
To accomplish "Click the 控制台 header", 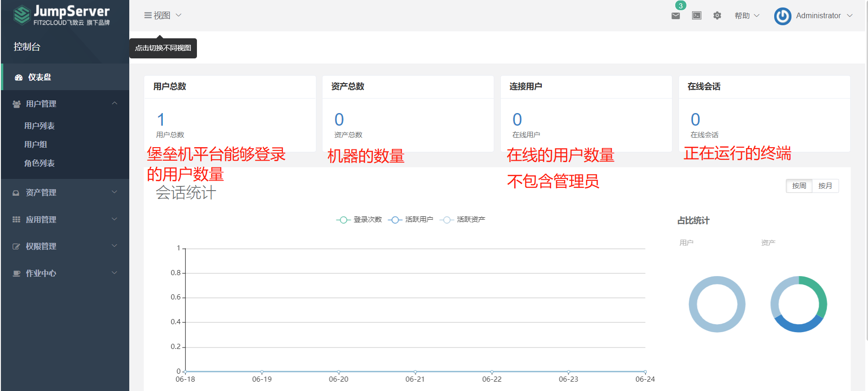I will (27, 47).
